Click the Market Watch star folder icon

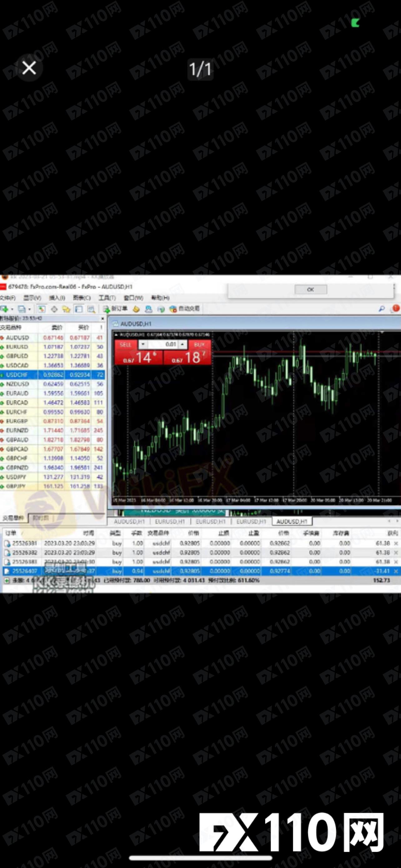[66, 309]
